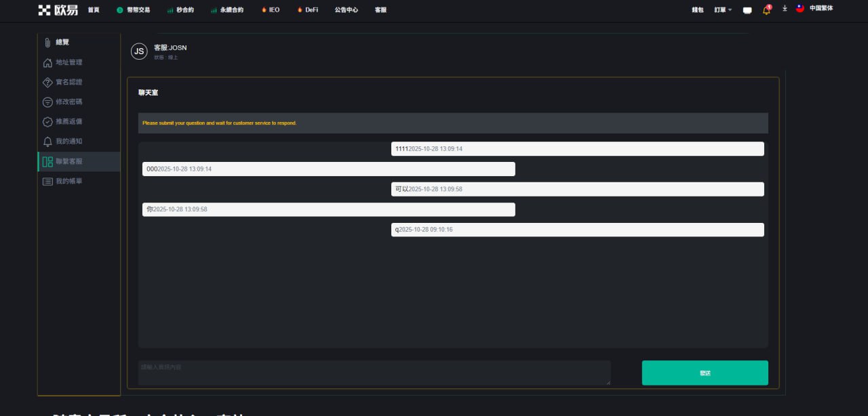Click the bell icon for 我的通知
This screenshot has height=416, width=868.
[x=47, y=142]
